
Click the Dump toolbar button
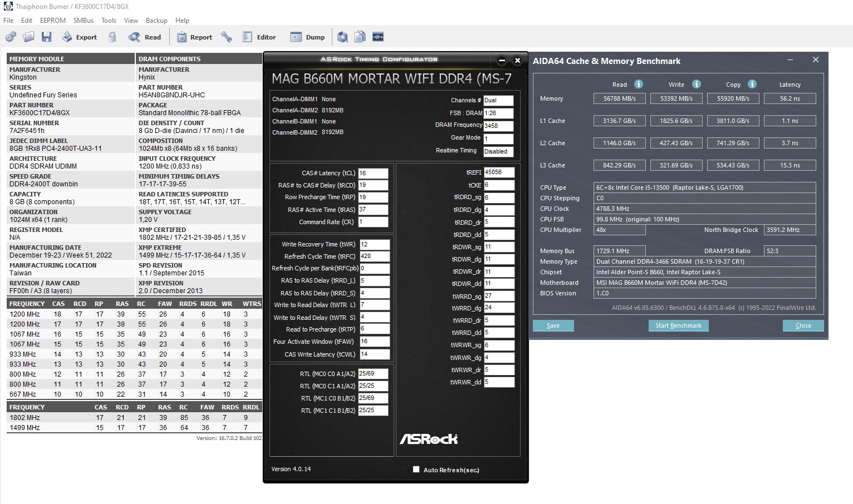[308, 37]
